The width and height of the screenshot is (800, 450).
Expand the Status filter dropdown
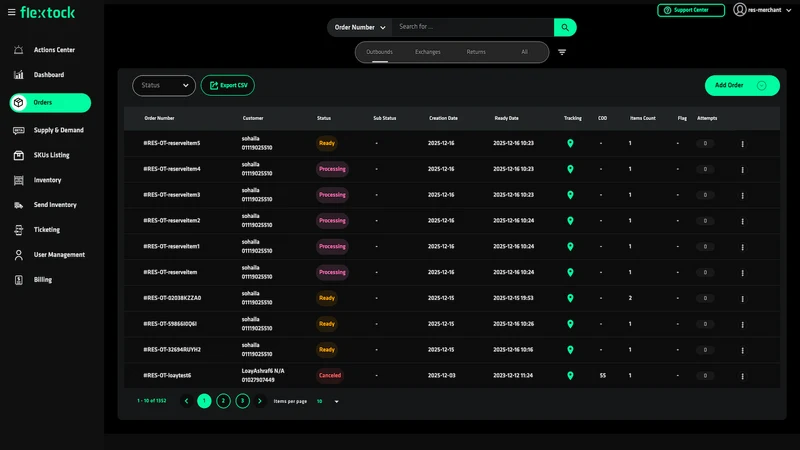pyautogui.click(x=164, y=86)
